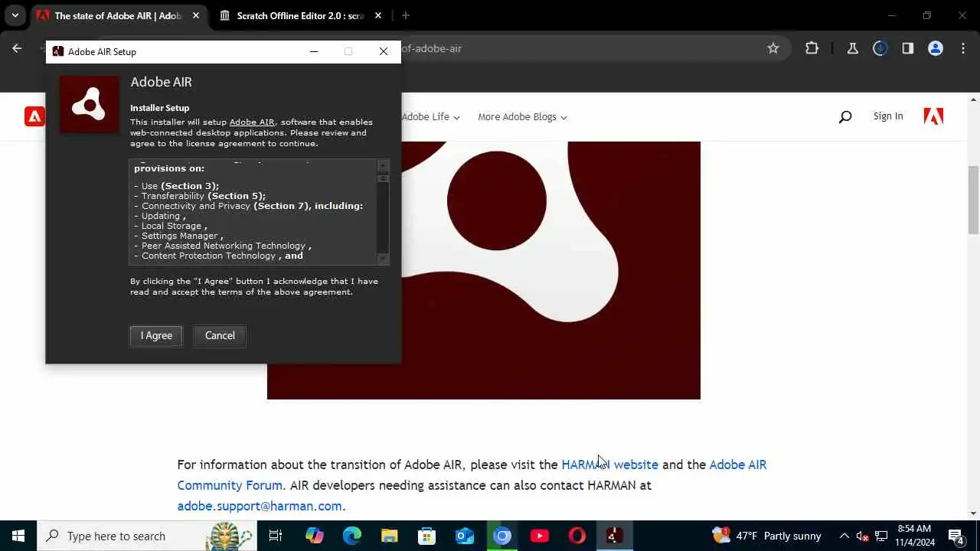Expand the More Adobe Blogs menu
Image resolution: width=980 pixels, height=551 pixels.
[522, 117]
